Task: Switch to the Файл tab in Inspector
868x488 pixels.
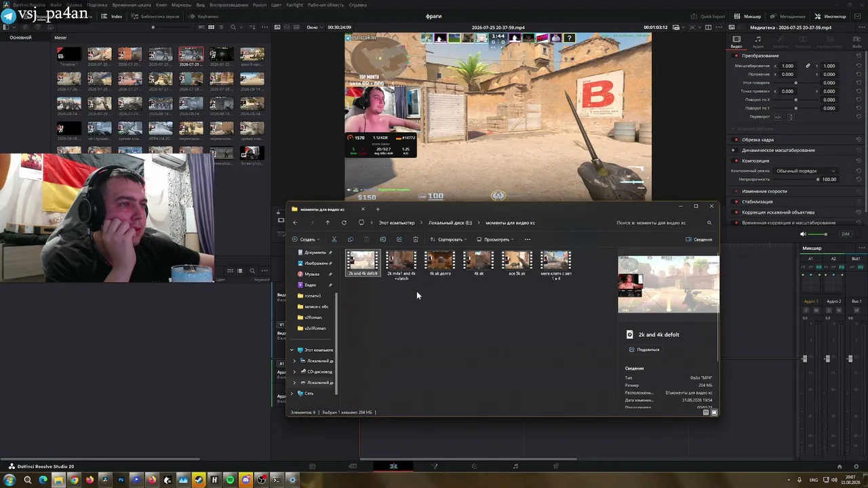Action: (857, 43)
